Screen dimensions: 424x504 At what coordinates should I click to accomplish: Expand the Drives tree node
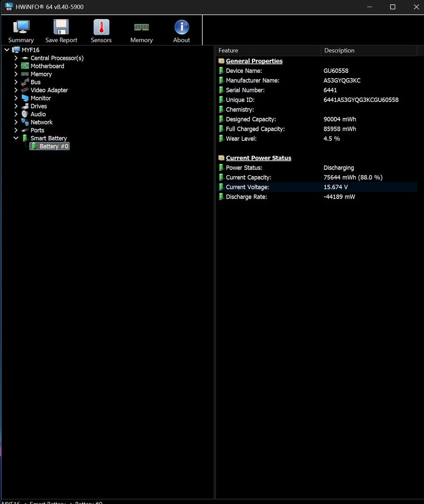(x=16, y=106)
